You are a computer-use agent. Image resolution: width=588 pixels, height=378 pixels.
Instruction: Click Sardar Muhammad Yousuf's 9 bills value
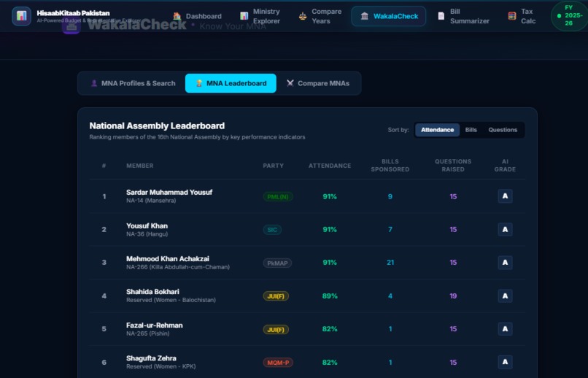pyautogui.click(x=390, y=196)
